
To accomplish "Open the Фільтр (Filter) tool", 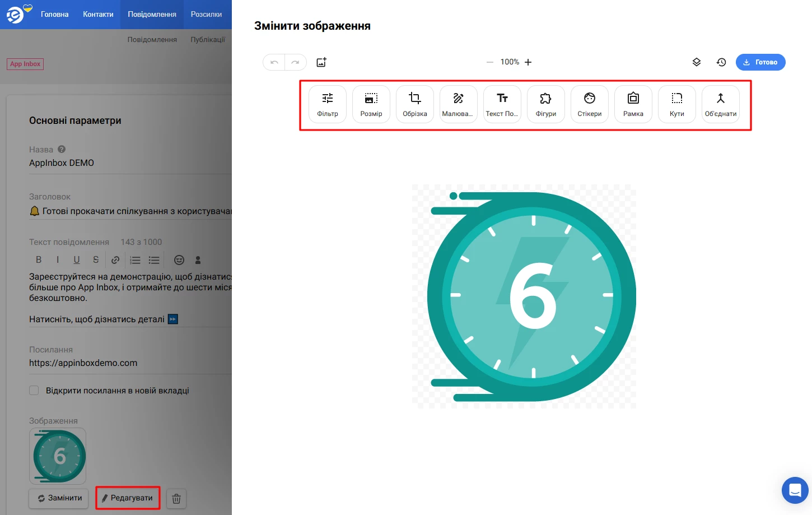I will point(328,104).
